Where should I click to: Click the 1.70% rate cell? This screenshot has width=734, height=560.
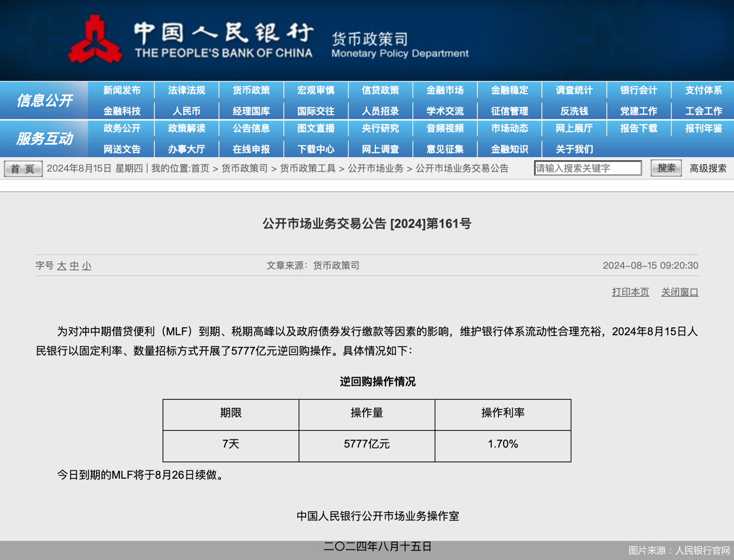coord(503,446)
